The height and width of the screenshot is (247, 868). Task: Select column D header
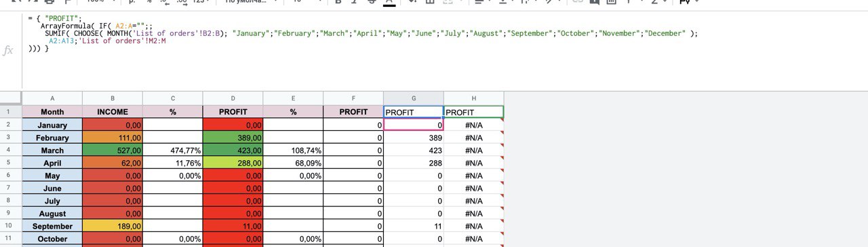click(x=233, y=98)
